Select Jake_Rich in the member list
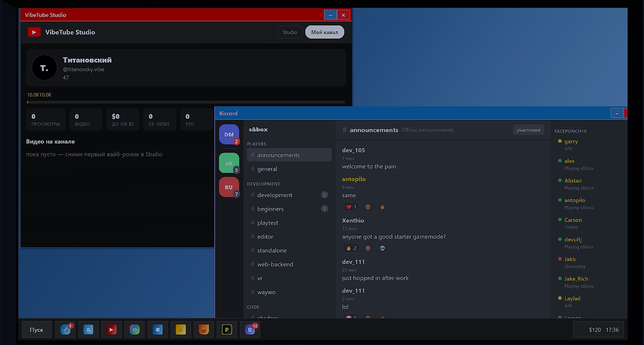Screen dimensions: 644x345 click(x=576, y=279)
